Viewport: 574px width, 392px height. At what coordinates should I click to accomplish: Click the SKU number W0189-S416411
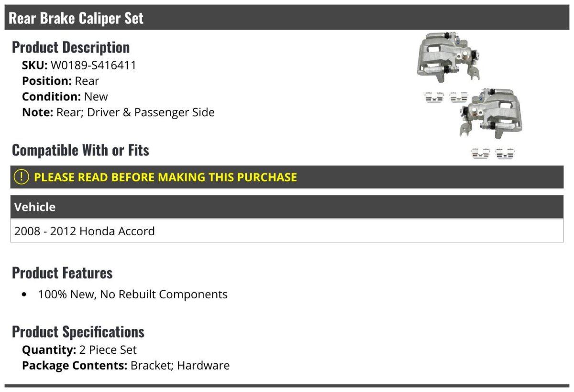point(93,65)
